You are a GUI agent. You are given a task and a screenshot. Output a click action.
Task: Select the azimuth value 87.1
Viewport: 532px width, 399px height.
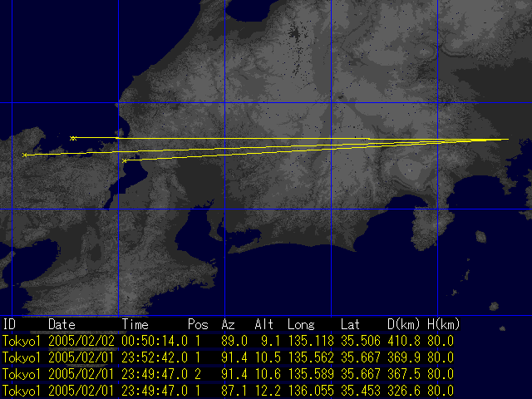[235, 391]
